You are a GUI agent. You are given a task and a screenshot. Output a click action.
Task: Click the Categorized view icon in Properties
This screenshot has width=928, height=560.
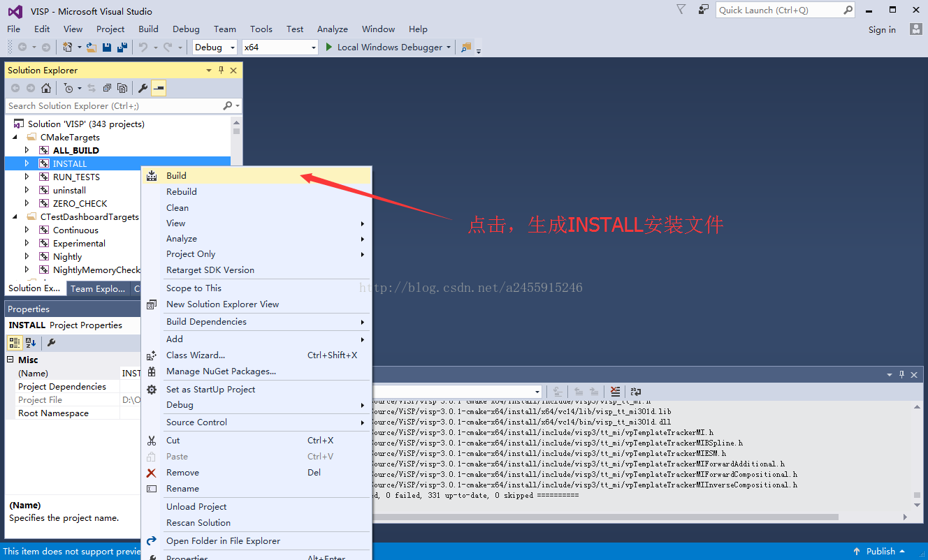(15, 343)
